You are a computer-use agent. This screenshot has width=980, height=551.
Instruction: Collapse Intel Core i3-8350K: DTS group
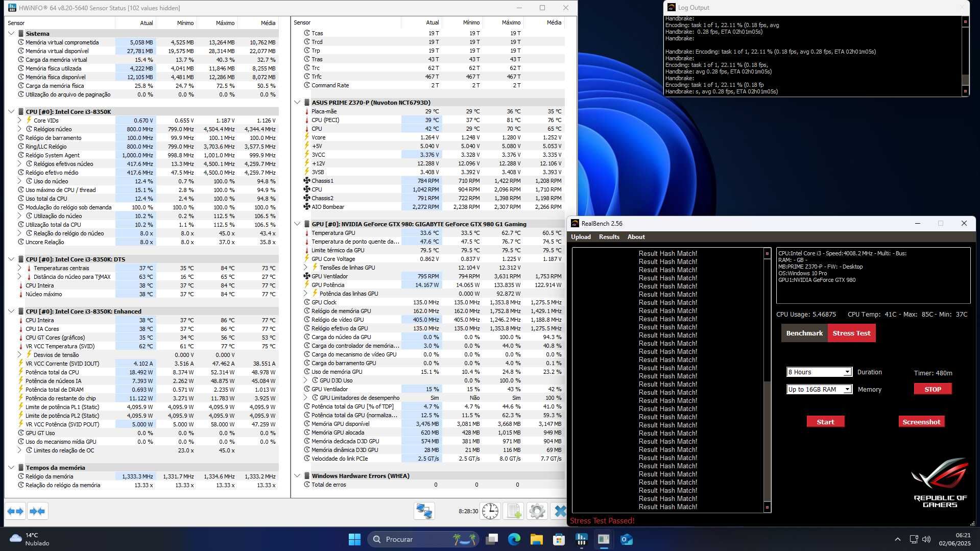coord(11,259)
